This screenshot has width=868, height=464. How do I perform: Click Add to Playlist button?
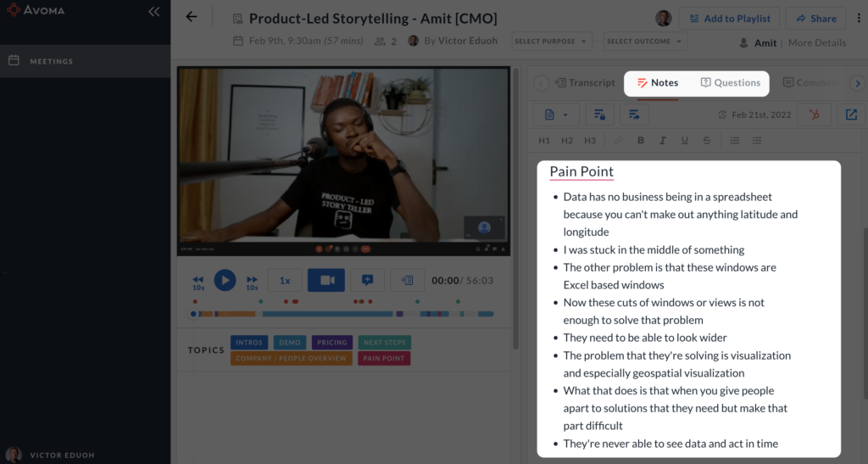coord(730,19)
